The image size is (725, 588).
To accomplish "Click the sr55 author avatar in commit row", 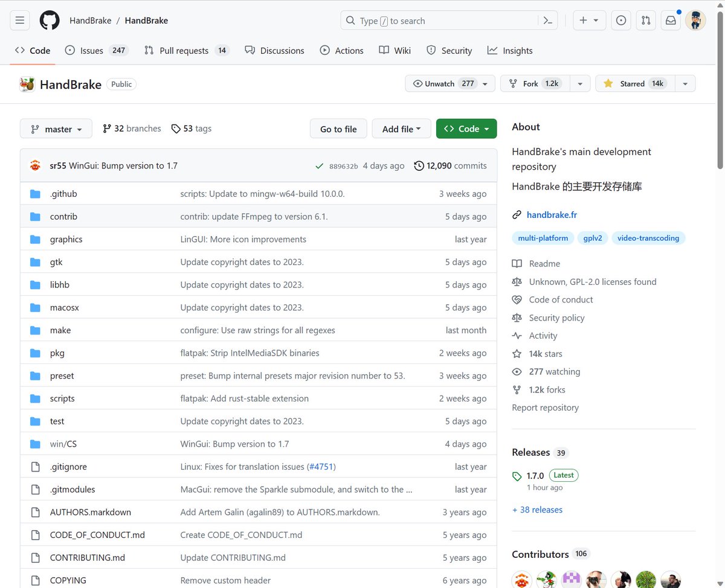I will point(36,165).
